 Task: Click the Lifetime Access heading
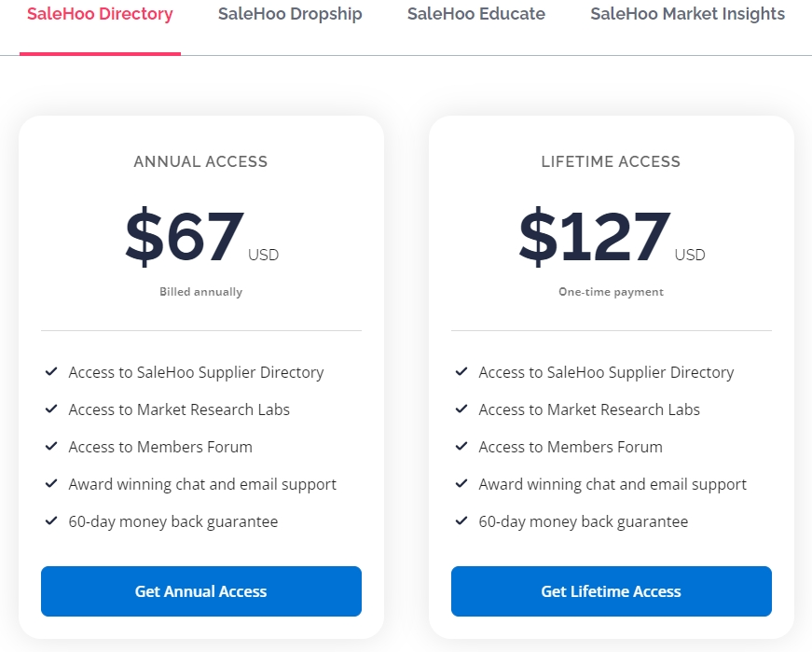[611, 161]
